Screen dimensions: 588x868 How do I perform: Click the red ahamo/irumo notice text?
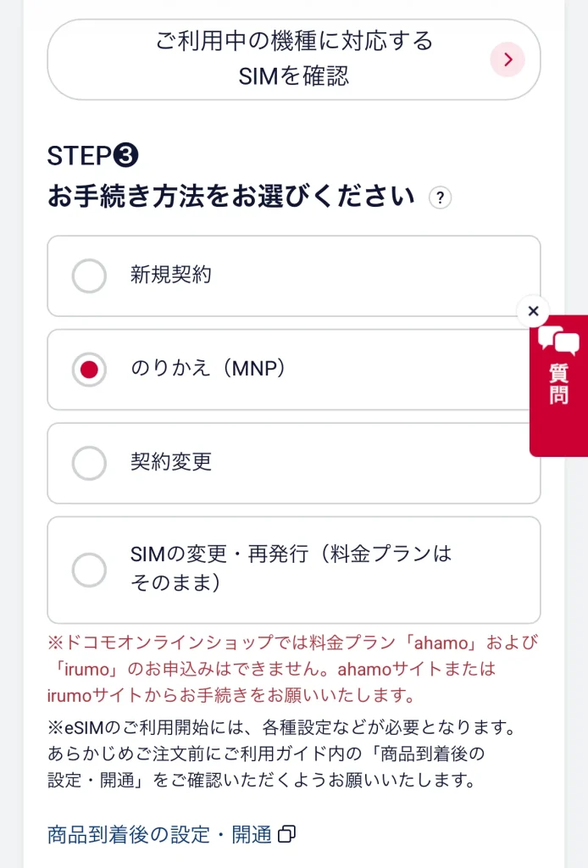click(x=292, y=669)
